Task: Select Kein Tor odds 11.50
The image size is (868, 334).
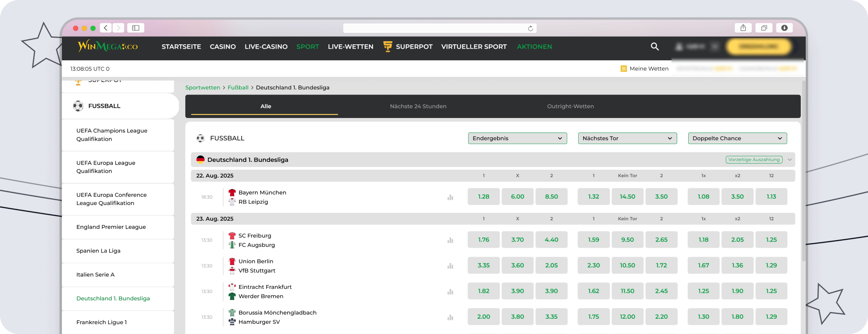Action: click(627, 291)
